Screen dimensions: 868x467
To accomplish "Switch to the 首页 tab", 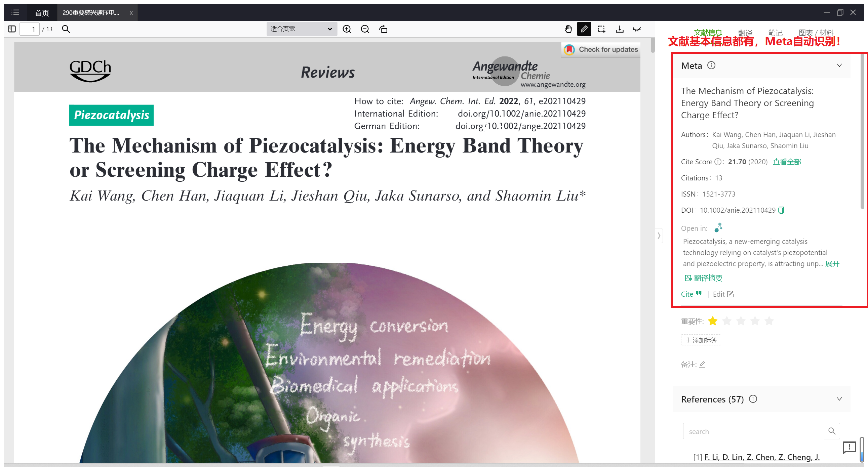I will point(42,13).
